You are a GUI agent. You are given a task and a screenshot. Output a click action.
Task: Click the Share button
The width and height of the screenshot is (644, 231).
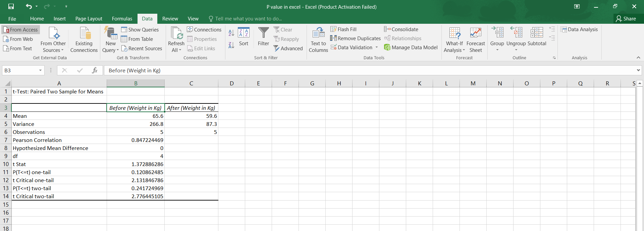(626, 19)
